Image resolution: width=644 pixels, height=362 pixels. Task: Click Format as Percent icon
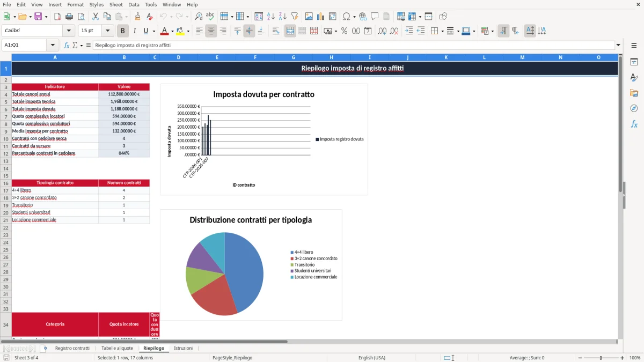click(345, 31)
